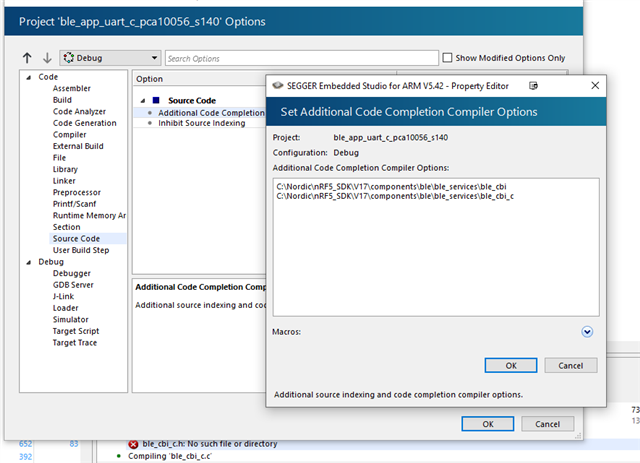Select User Build Step tree item

(81, 250)
